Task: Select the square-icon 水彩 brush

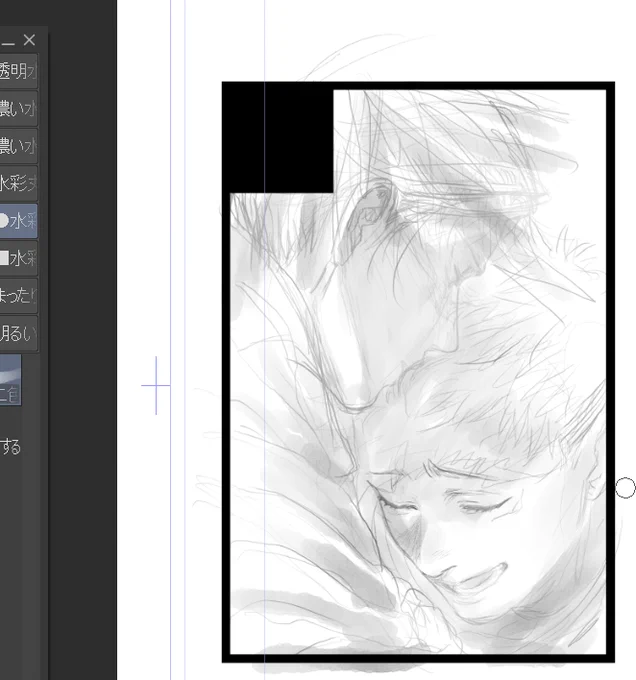Action: 18,258
